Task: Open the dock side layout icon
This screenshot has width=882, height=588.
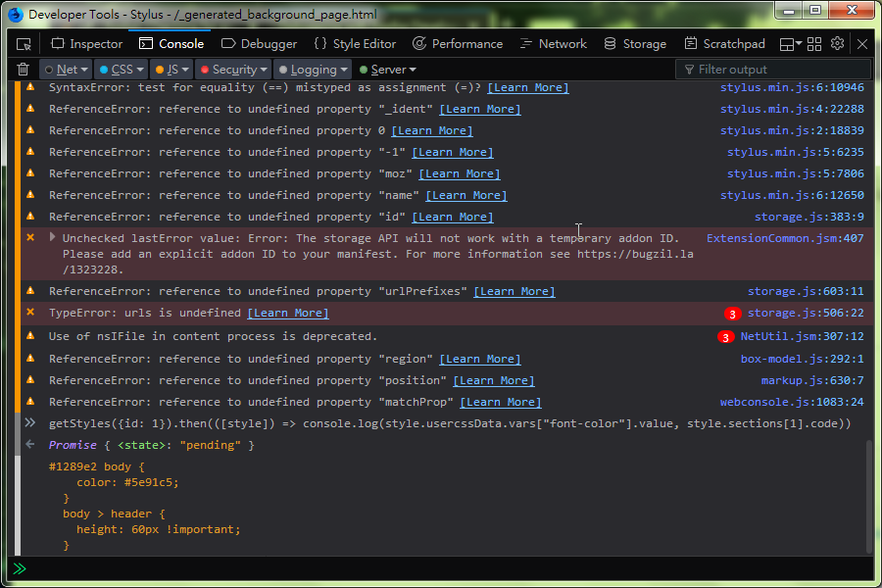Action: tap(790, 44)
